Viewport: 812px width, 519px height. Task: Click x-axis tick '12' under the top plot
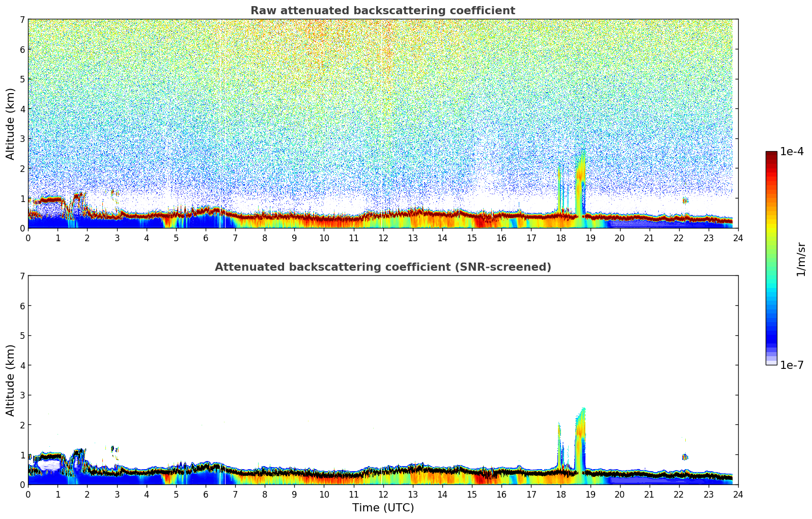tap(383, 238)
